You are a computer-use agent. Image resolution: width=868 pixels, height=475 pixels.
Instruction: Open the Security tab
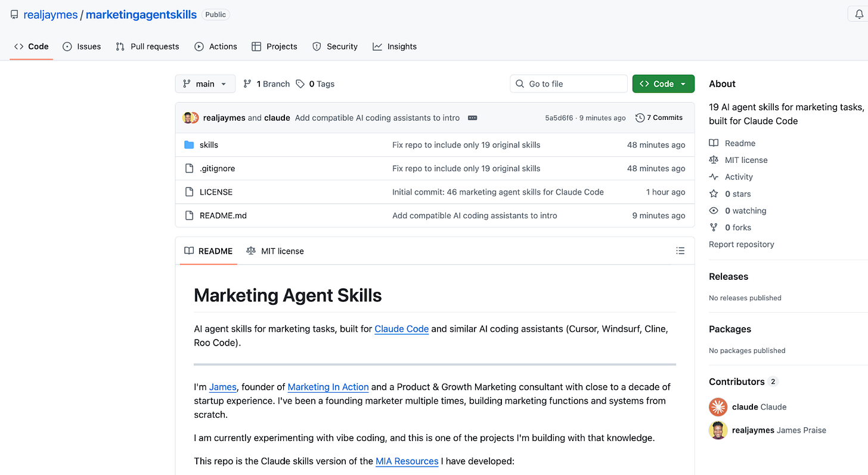[335, 47]
